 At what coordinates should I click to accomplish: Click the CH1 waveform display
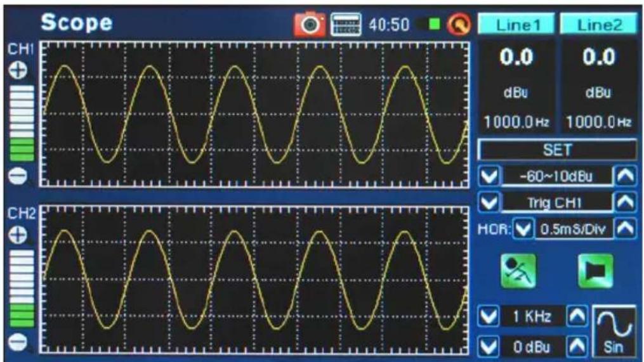[254, 114]
